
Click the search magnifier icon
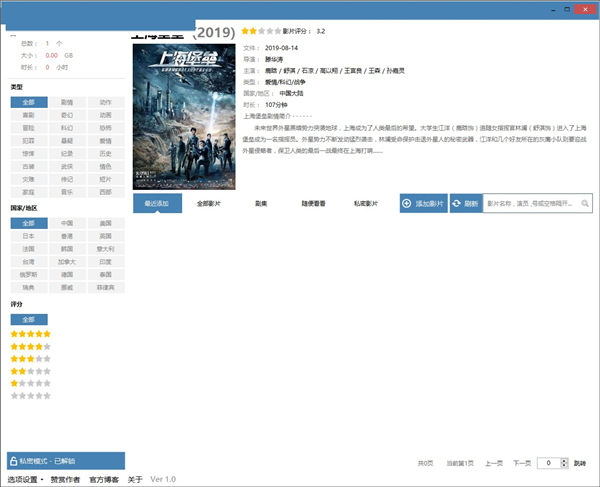pos(585,203)
